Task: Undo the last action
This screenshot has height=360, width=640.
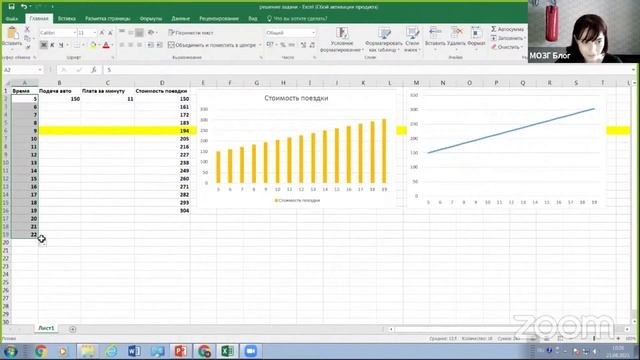Action: click(24, 7)
